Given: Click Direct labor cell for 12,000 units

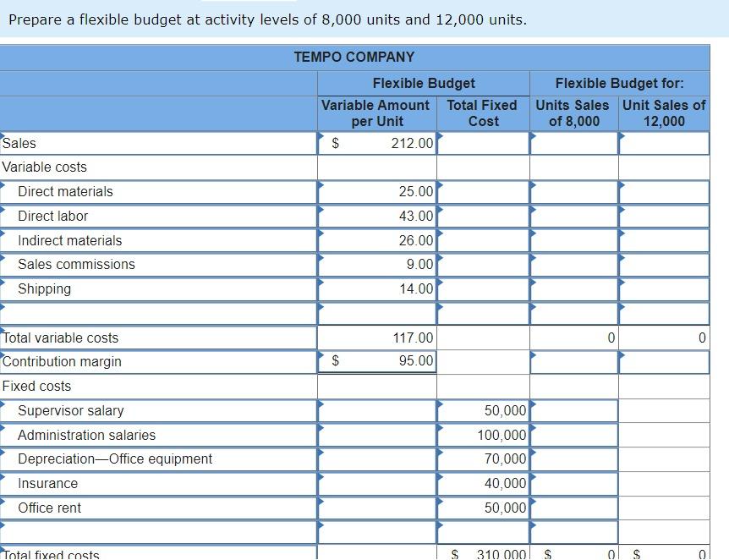Looking at the screenshot, I should point(664,217).
